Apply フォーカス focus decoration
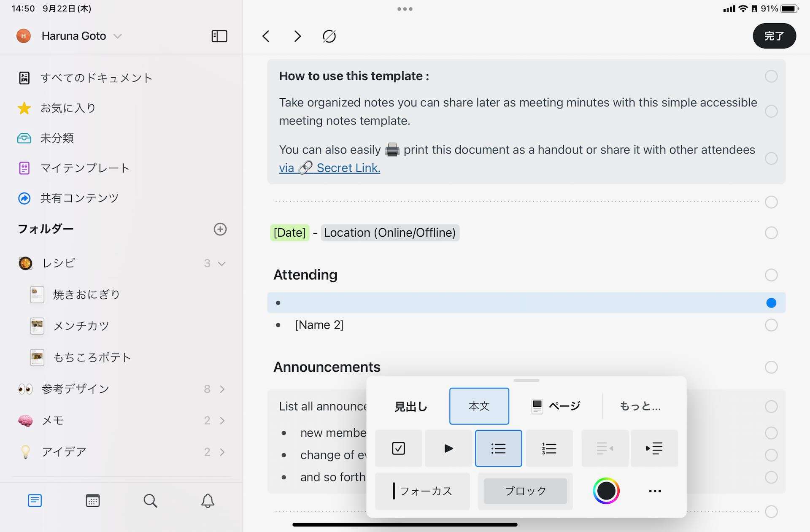Screen dimensions: 810x532 (x=422, y=491)
